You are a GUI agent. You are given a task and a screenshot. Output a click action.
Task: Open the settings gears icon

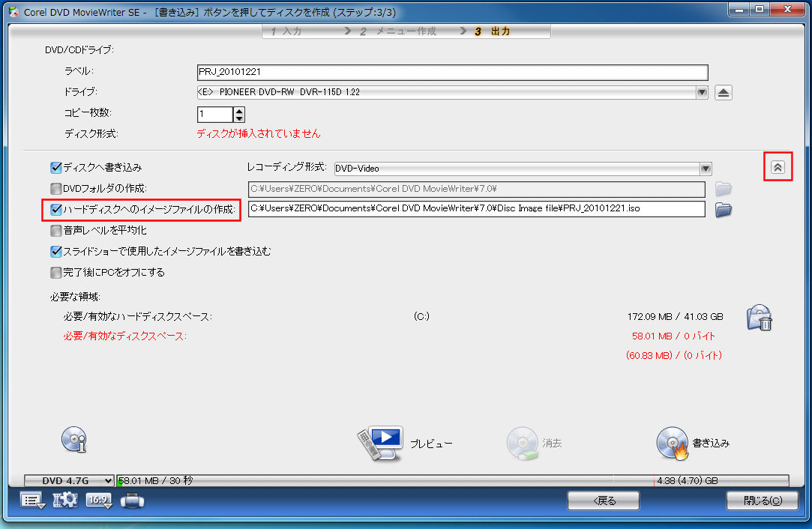click(65, 501)
